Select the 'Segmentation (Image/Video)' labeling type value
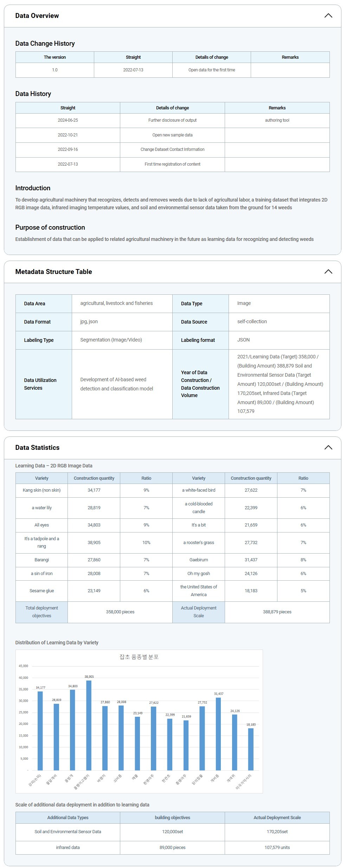Image resolution: width=346 pixels, height=868 pixels. (x=111, y=340)
